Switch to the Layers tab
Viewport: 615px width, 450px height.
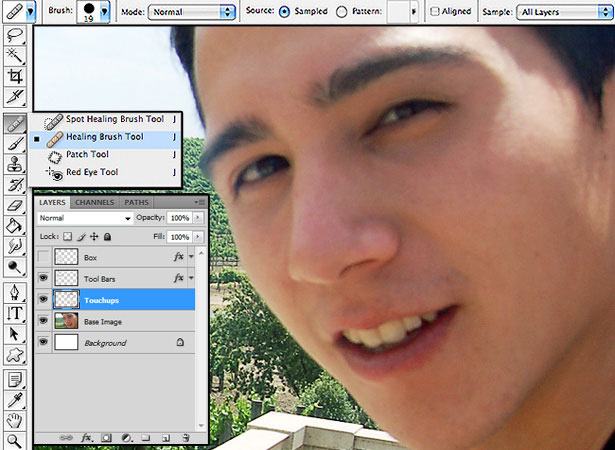pos(52,202)
